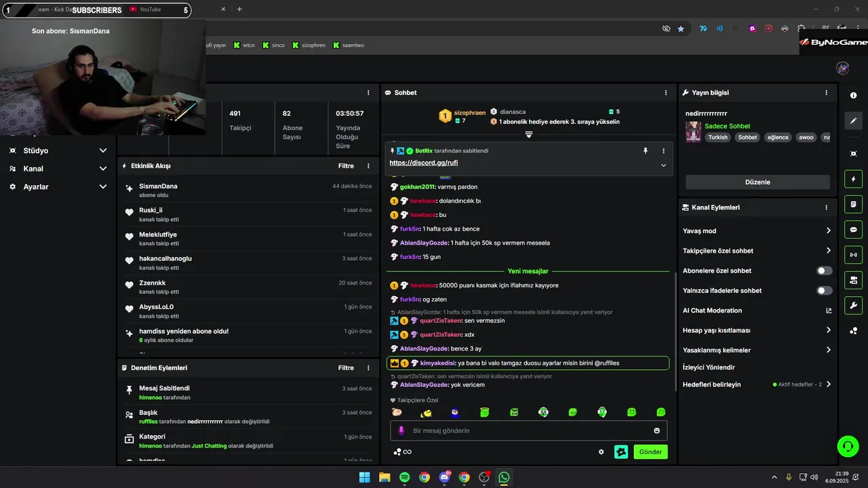Open the Denetim Eylemleri three-dot menu
Viewport: 868px width, 488px height.
[x=368, y=368]
